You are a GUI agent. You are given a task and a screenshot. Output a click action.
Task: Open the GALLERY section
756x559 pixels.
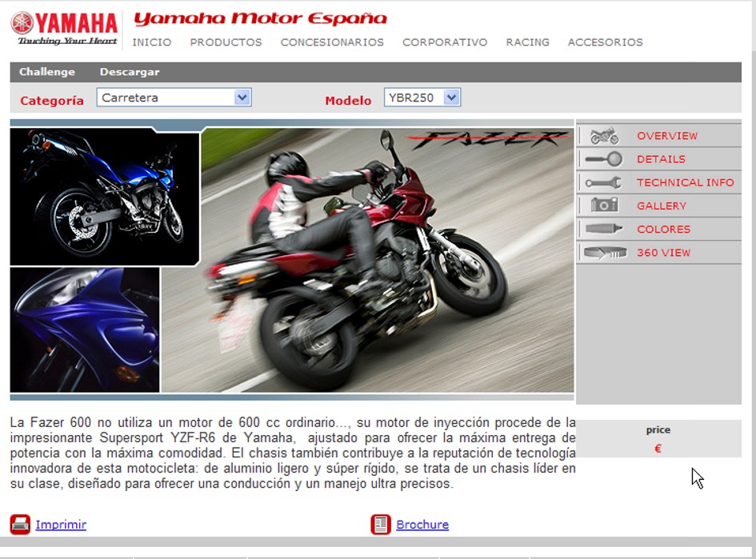(x=662, y=206)
